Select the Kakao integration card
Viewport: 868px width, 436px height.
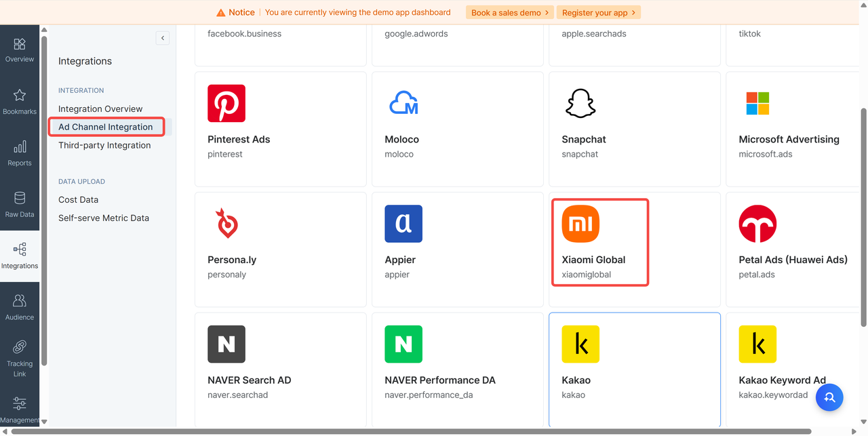[x=634, y=370]
